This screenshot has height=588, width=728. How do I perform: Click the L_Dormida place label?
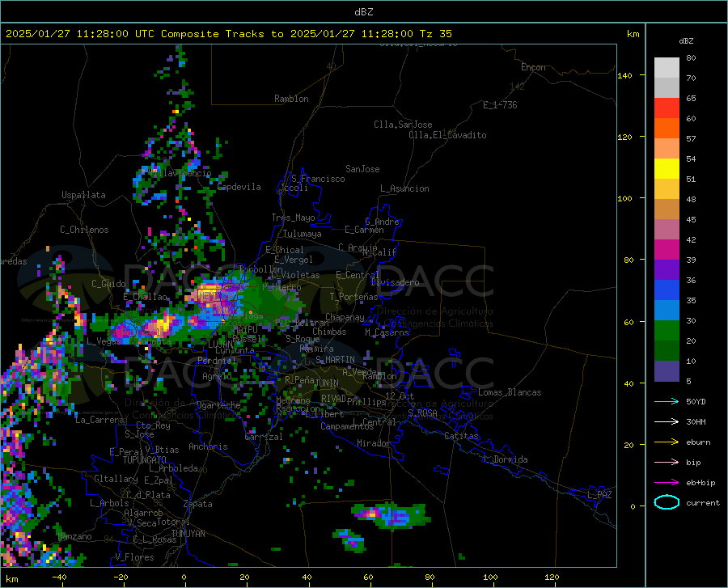click(x=506, y=459)
